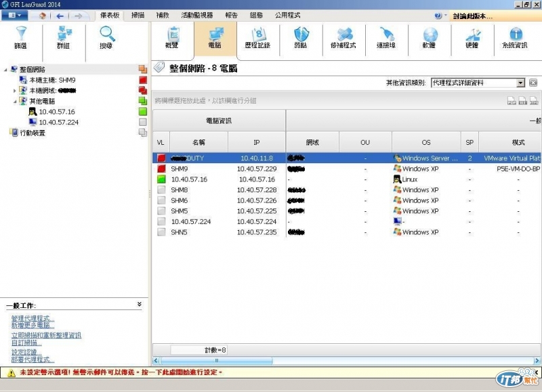Screen dimensions: 542x392
Task: Click the home icon in toolbar
Action: click(43, 16)
